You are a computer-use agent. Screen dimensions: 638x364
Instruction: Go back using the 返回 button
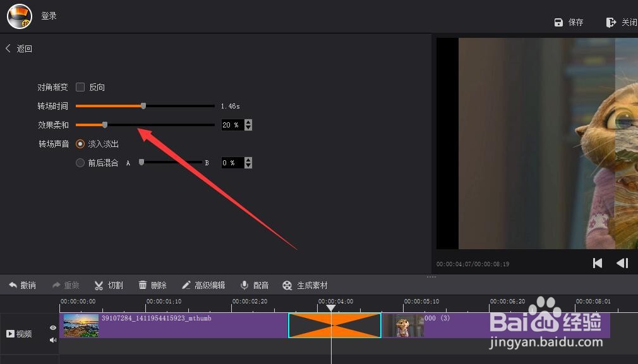click(19, 49)
